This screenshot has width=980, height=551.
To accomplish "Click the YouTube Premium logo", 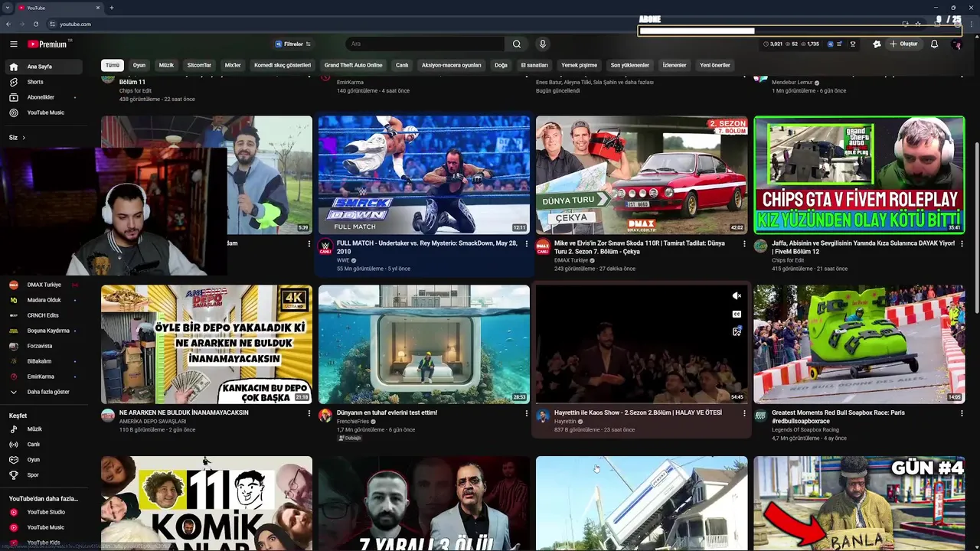I will (x=49, y=44).
